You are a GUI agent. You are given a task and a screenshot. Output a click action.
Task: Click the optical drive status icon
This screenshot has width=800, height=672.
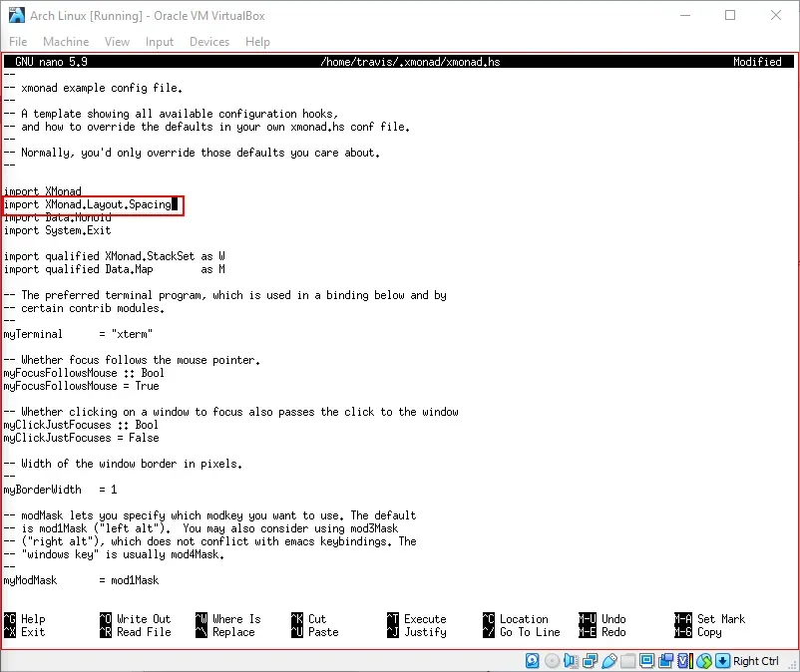pos(552,660)
